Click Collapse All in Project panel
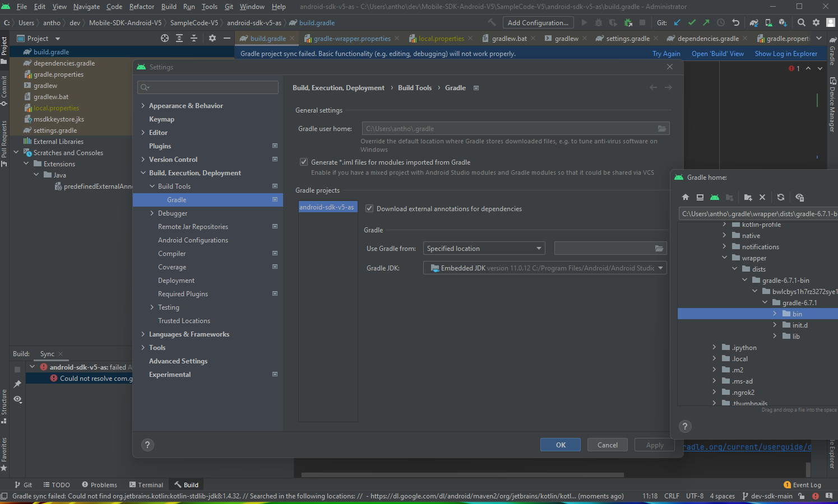Screen dimensions: 838x504 tap(194, 38)
